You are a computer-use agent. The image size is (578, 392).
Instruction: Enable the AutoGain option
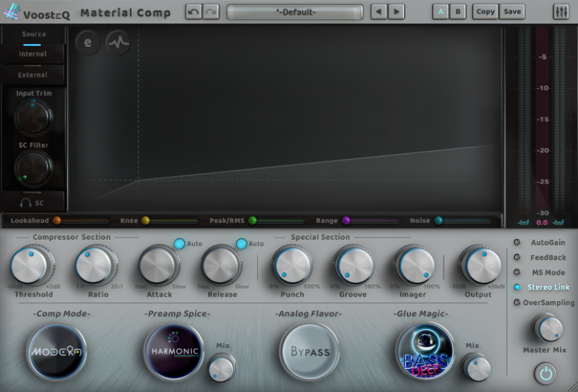coord(517,243)
